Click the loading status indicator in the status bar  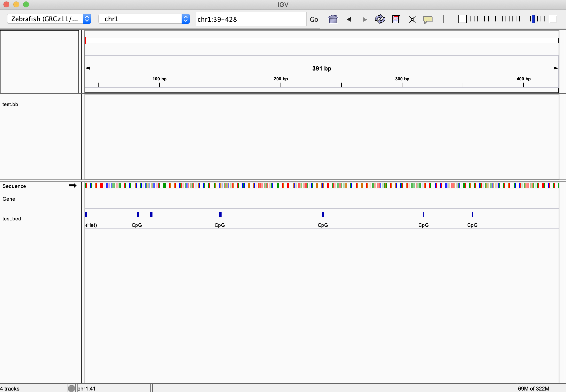coord(71,388)
